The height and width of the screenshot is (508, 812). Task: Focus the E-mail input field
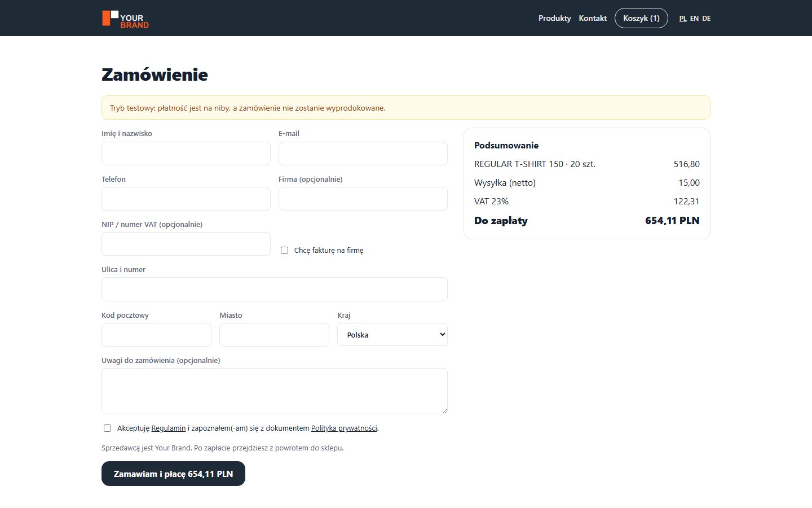[x=363, y=154]
